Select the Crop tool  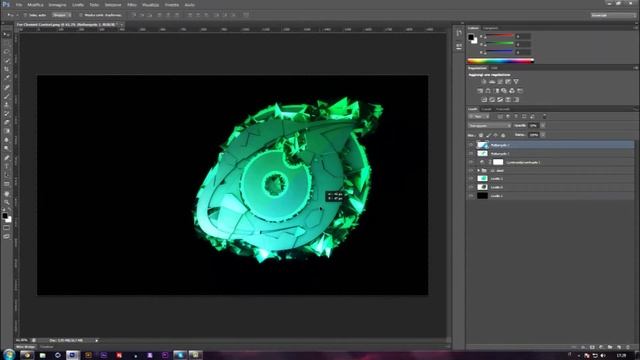7,69
